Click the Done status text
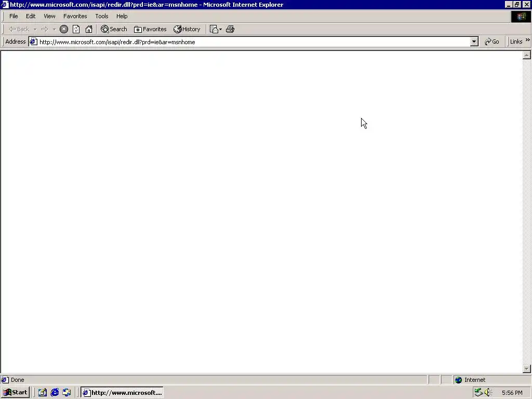The width and height of the screenshot is (532, 399). coord(17,380)
